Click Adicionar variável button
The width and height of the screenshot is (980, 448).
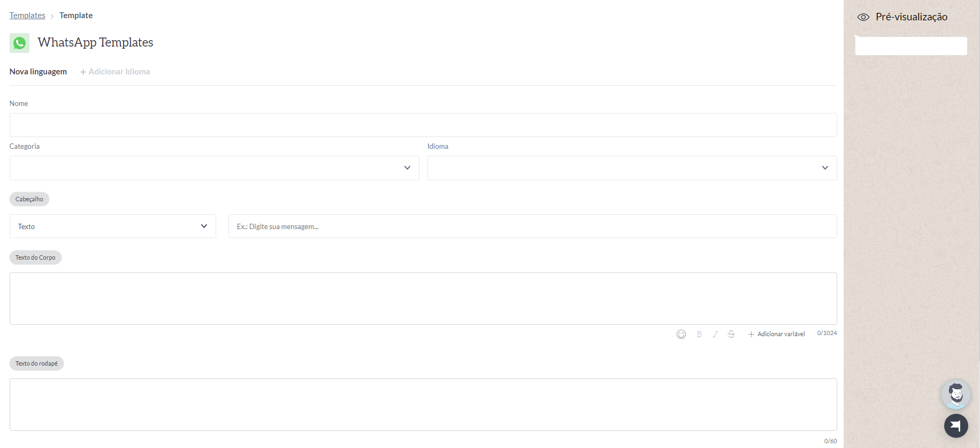pyautogui.click(x=776, y=334)
